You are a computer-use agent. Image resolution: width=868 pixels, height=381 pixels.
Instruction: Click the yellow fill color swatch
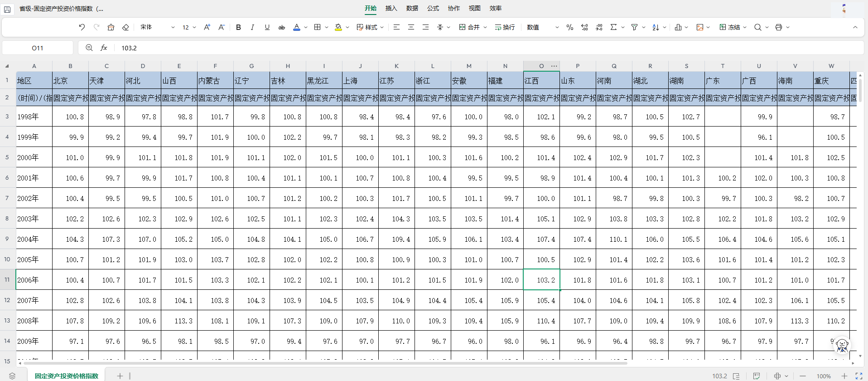(x=338, y=27)
